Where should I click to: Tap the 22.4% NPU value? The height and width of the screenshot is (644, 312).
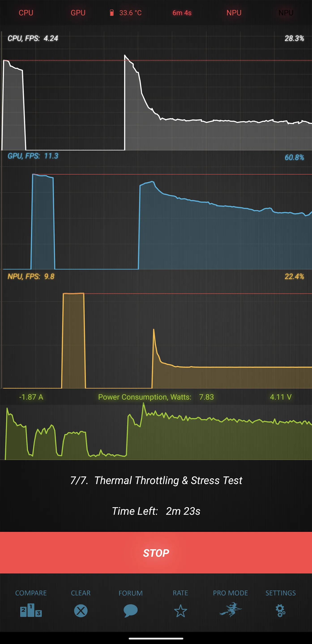pos(294,276)
